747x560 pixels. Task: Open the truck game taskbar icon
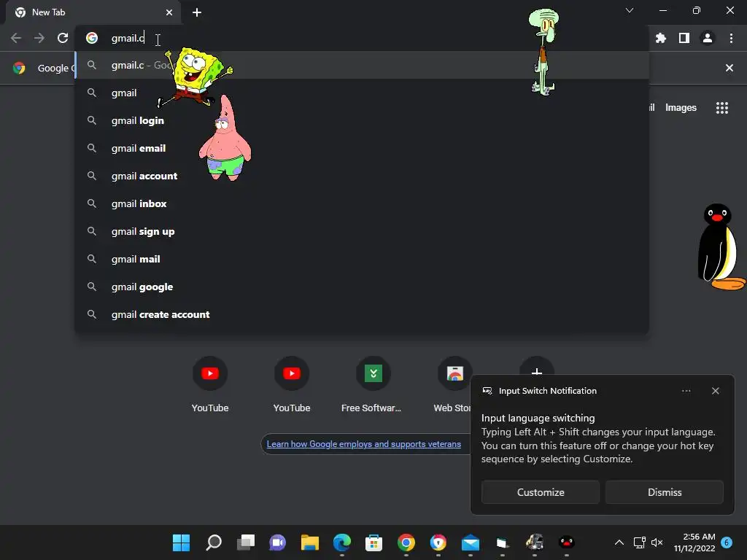point(535,542)
